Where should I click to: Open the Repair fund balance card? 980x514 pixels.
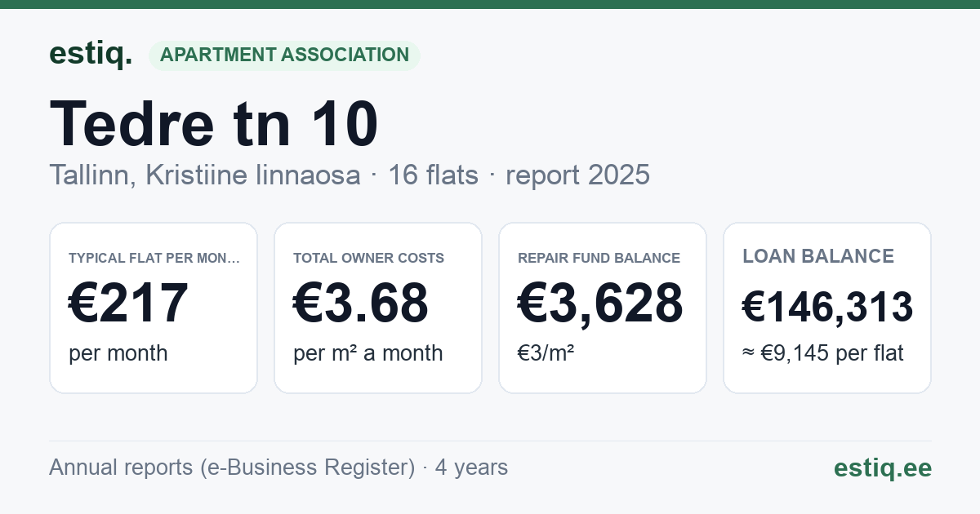coord(603,308)
